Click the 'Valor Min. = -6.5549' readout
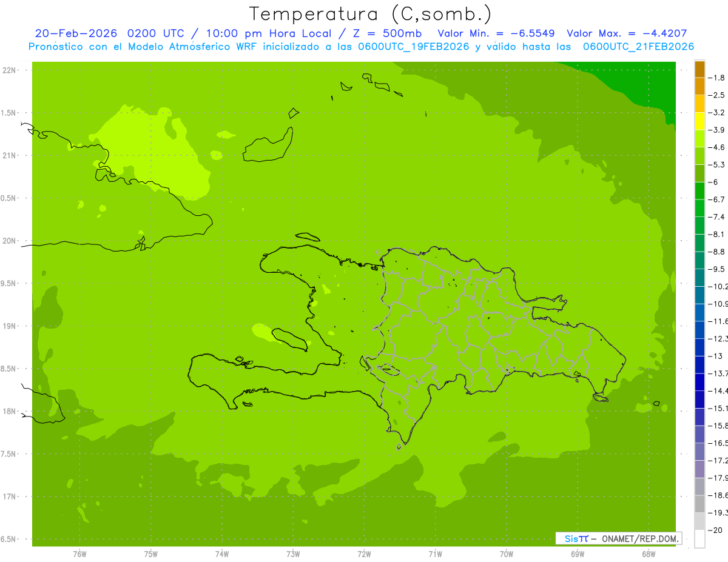The image size is (728, 562). [x=496, y=33]
